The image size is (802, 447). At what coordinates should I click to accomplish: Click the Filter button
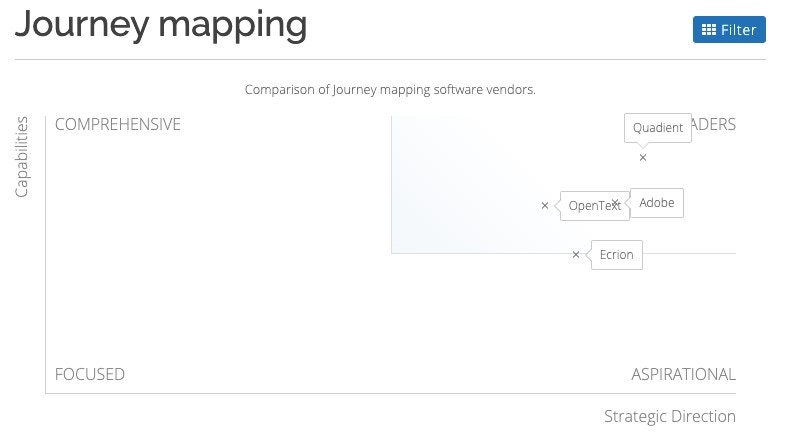(729, 30)
